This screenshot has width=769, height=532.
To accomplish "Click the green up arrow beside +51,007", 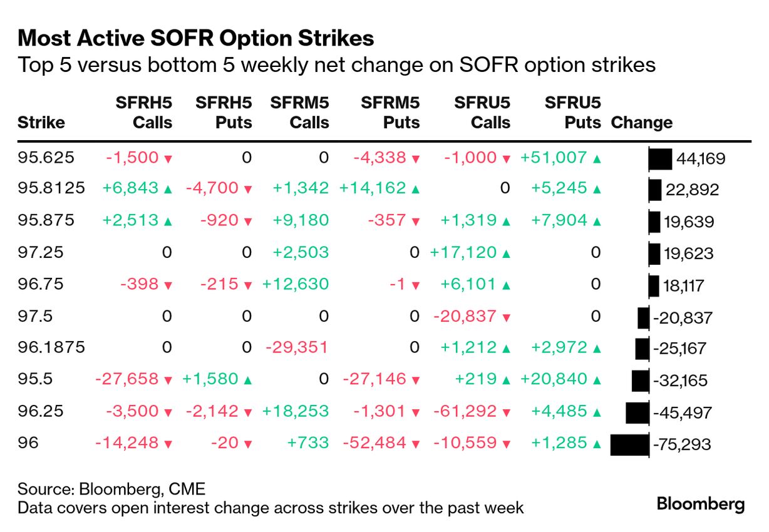I will click(x=597, y=158).
